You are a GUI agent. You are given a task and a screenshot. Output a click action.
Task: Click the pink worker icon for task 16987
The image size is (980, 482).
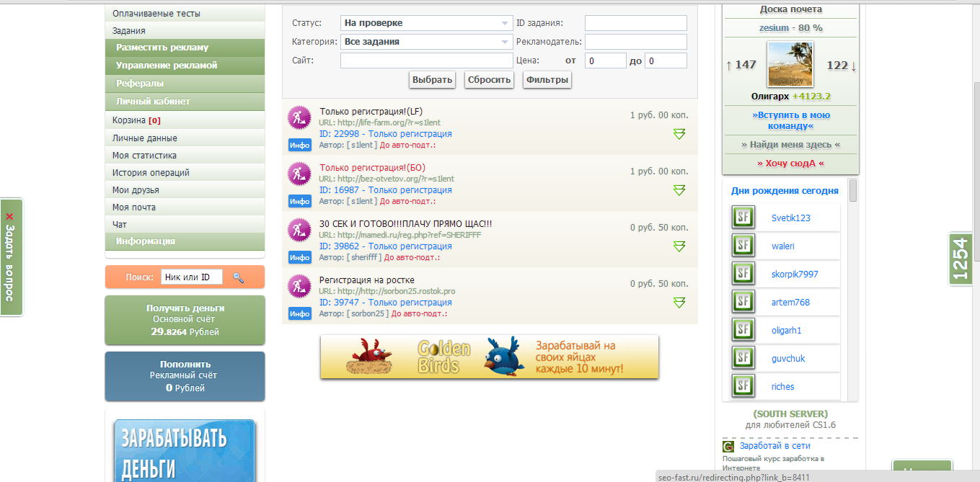coord(299,174)
